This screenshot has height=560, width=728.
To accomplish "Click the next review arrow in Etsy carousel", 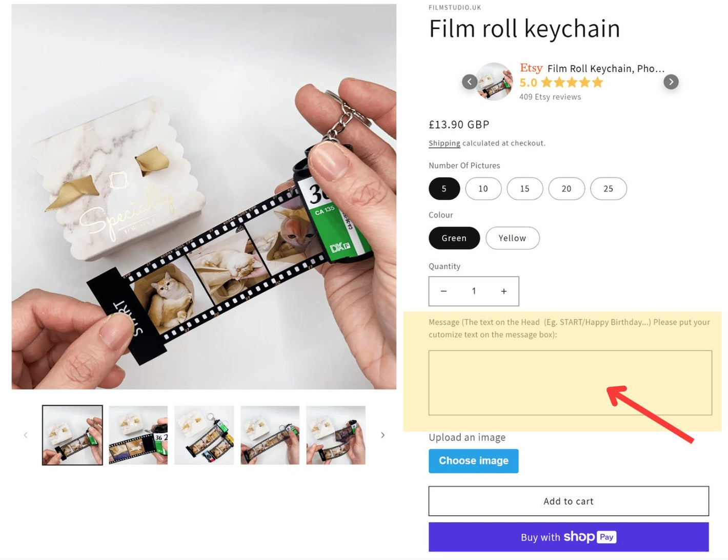I will [671, 82].
